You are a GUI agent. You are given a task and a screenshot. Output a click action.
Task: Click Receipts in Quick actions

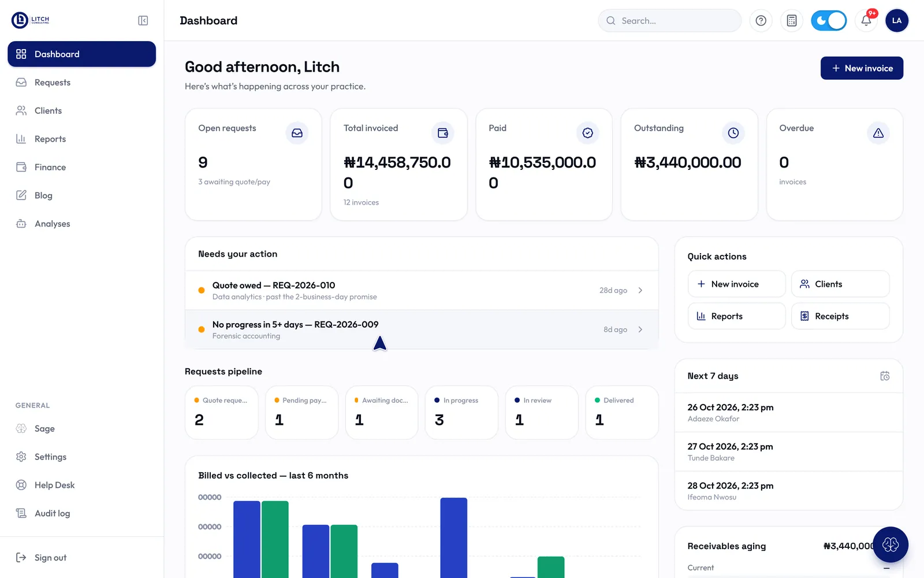click(x=840, y=316)
